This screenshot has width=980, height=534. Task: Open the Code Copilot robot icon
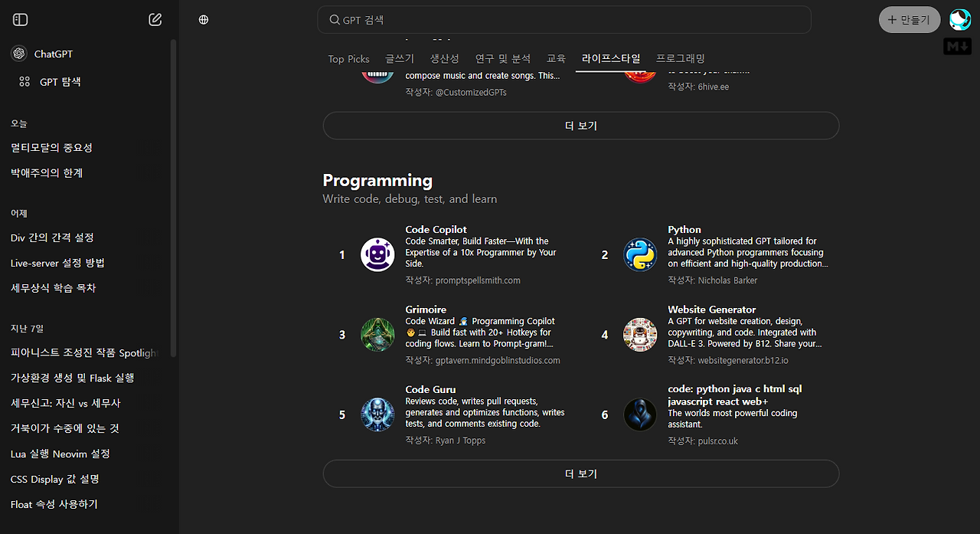[x=377, y=254]
